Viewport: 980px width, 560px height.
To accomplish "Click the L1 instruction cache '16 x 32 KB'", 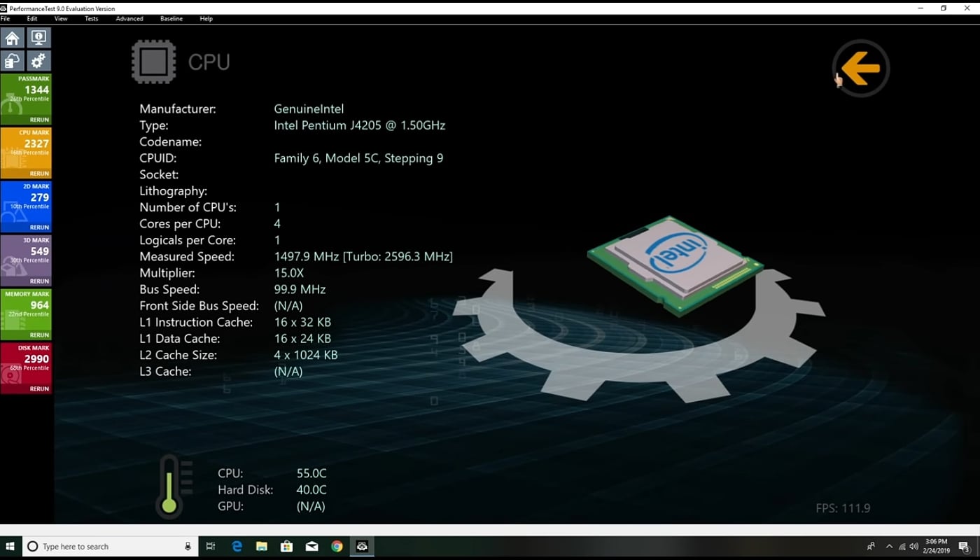I will [x=302, y=322].
